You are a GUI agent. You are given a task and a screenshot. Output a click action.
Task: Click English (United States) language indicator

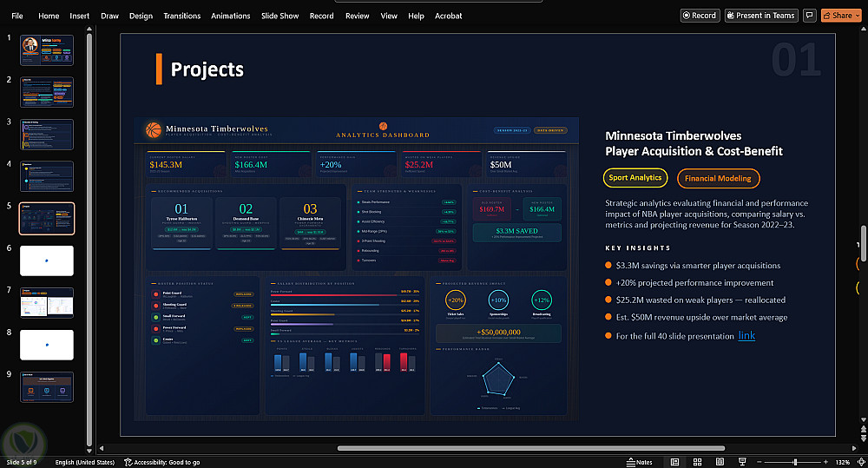click(85, 462)
